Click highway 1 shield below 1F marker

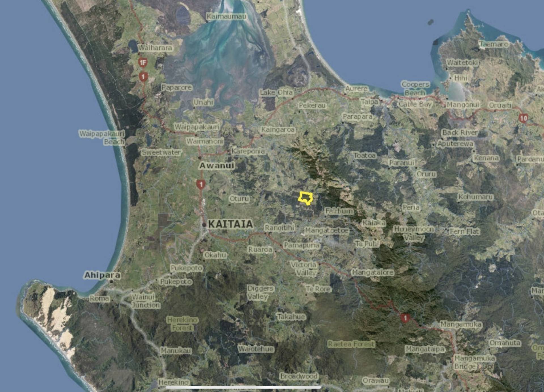[143, 76]
